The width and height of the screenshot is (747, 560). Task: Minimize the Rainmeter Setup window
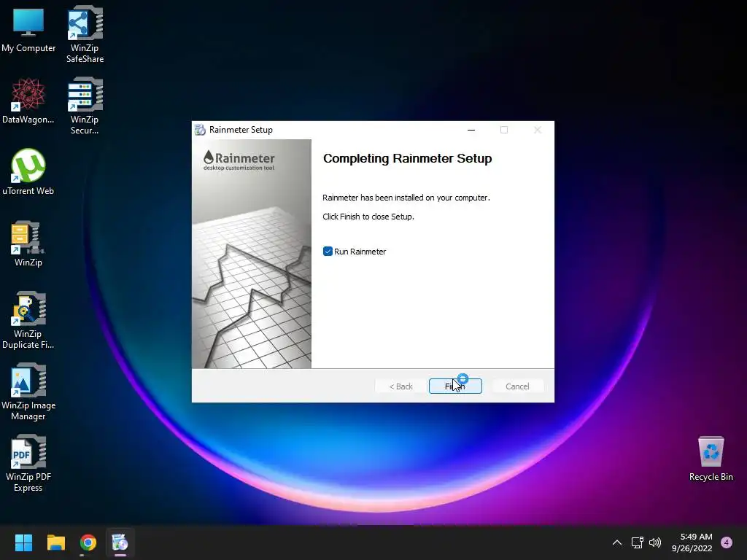point(471,130)
